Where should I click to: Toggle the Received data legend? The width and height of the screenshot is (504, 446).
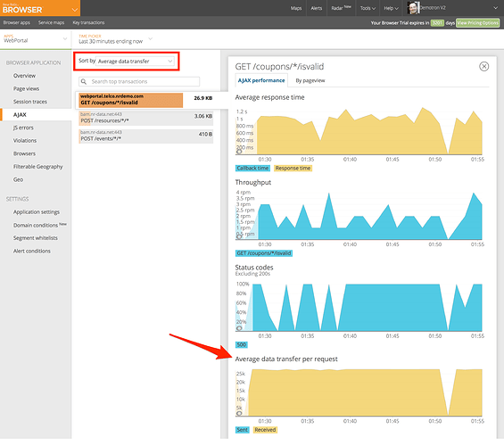265,430
